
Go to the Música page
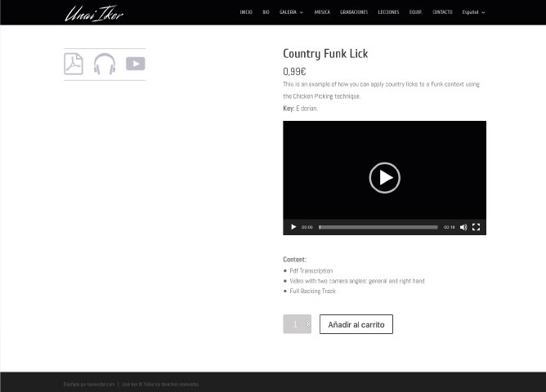pos(322,12)
